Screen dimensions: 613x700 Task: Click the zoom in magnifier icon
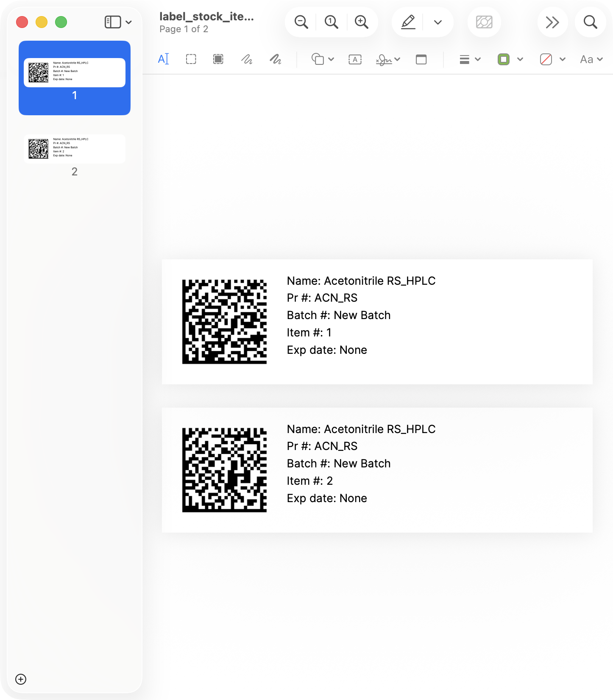pos(361,22)
